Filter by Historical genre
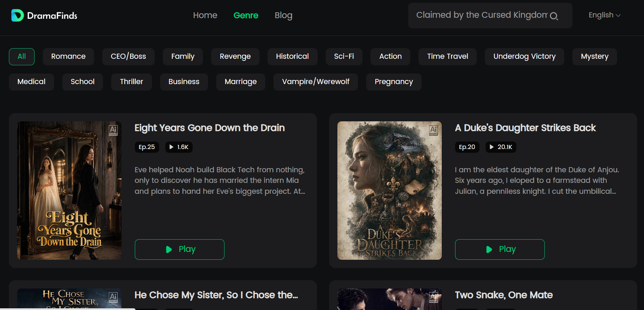Screen dimensions: 644x310 pos(292,56)
